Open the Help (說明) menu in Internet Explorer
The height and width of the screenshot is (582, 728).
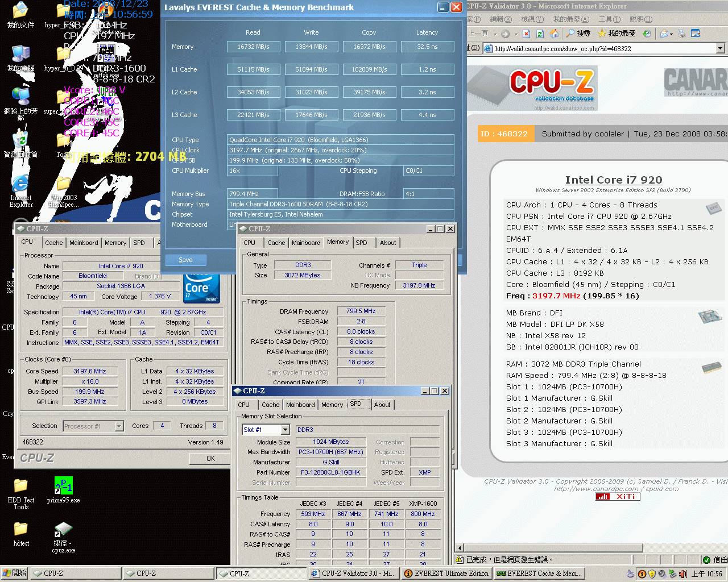[x=641, y=19]
